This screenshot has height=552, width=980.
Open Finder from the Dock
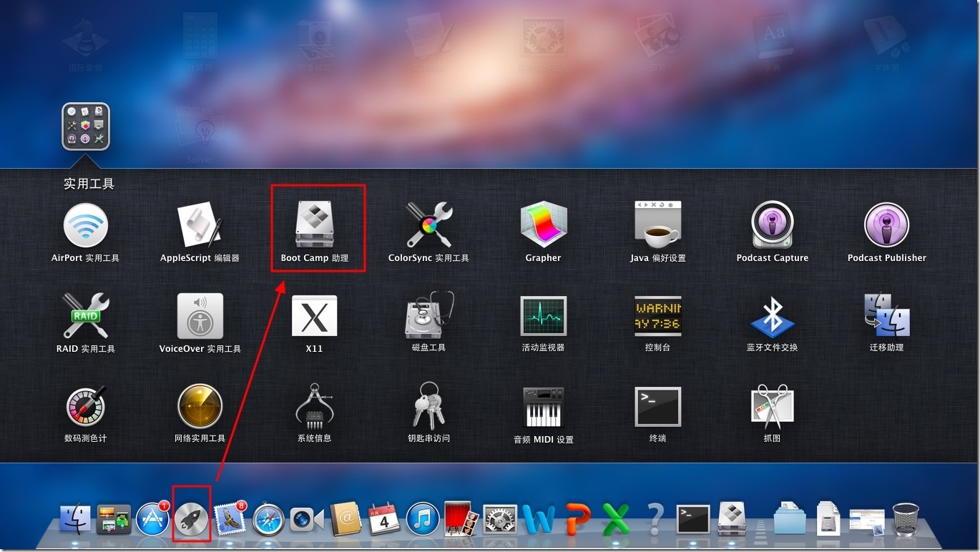pos(76,518)
